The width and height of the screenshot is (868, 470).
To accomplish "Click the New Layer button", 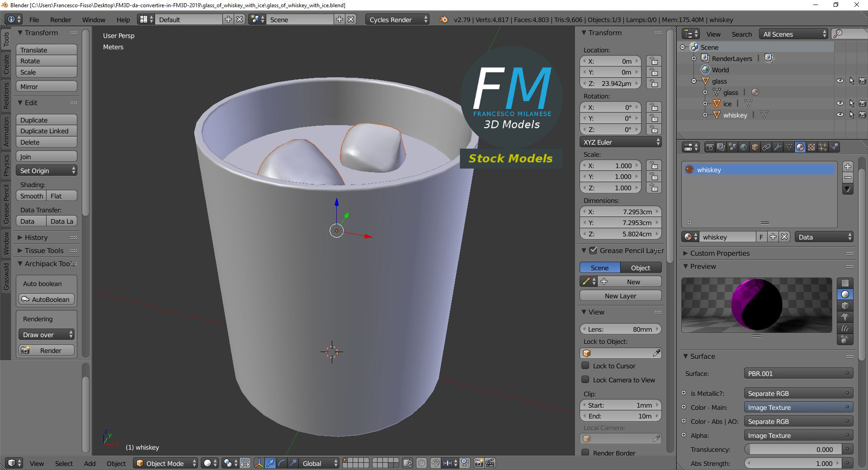I will pos(620,296).
